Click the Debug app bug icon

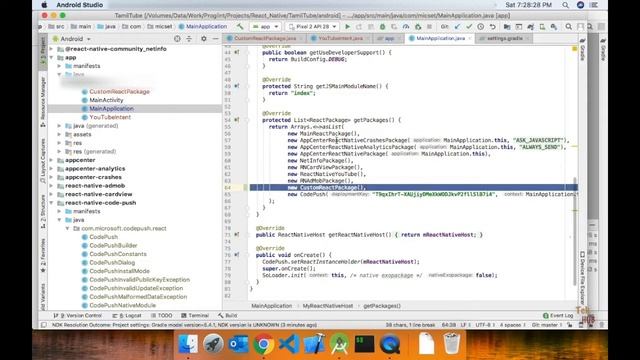pyautogui.click(x=382, y=27)
